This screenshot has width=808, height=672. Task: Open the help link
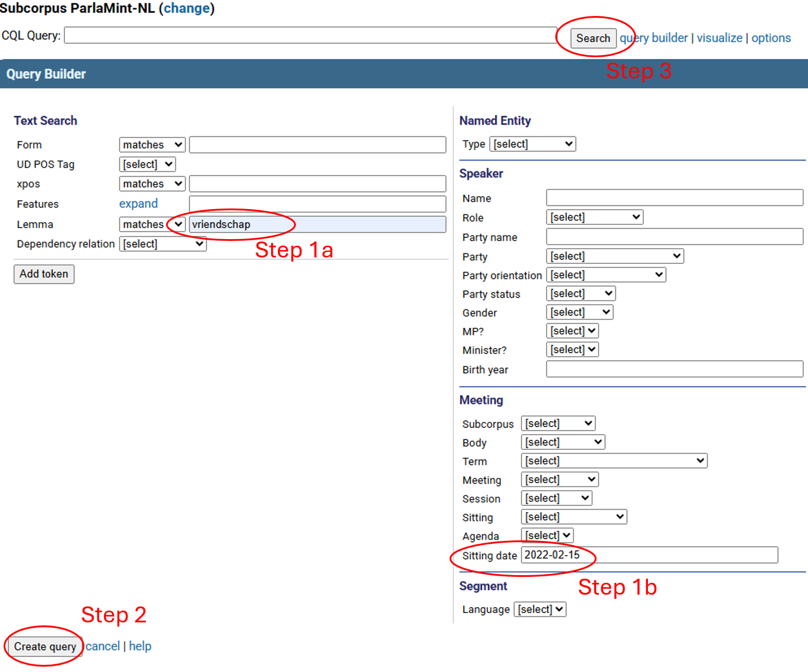point(140,646)
